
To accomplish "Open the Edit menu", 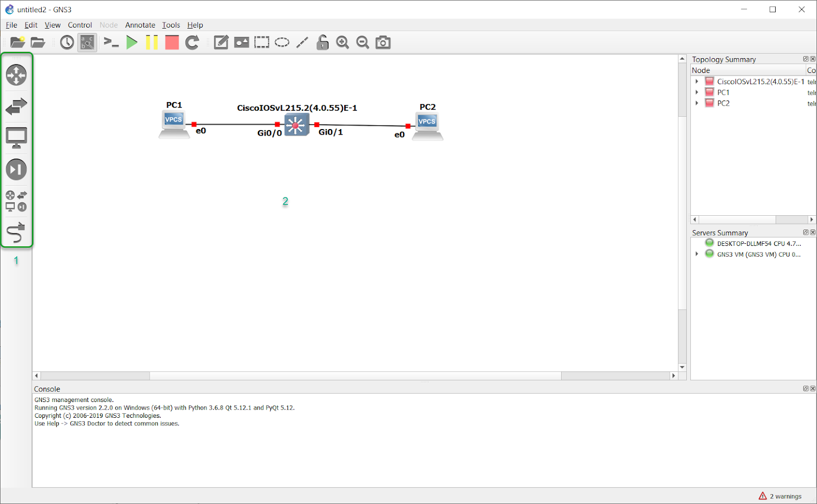I will tap(31, 25).
